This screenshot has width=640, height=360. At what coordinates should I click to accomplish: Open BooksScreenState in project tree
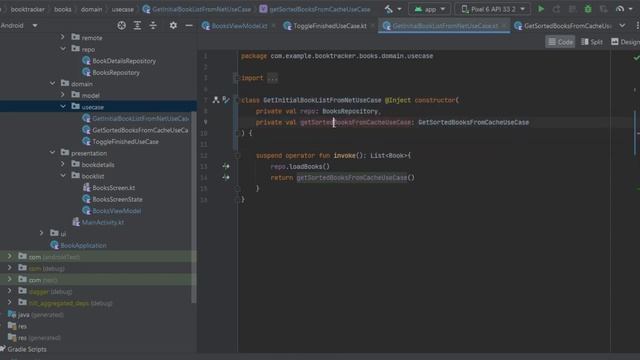(x=112, y=199)
